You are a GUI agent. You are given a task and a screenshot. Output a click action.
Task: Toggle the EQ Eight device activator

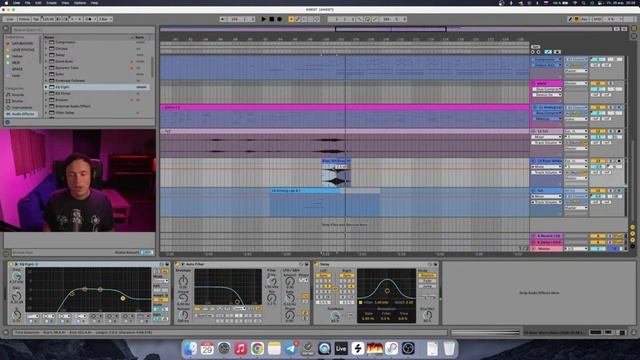point(11,264)
